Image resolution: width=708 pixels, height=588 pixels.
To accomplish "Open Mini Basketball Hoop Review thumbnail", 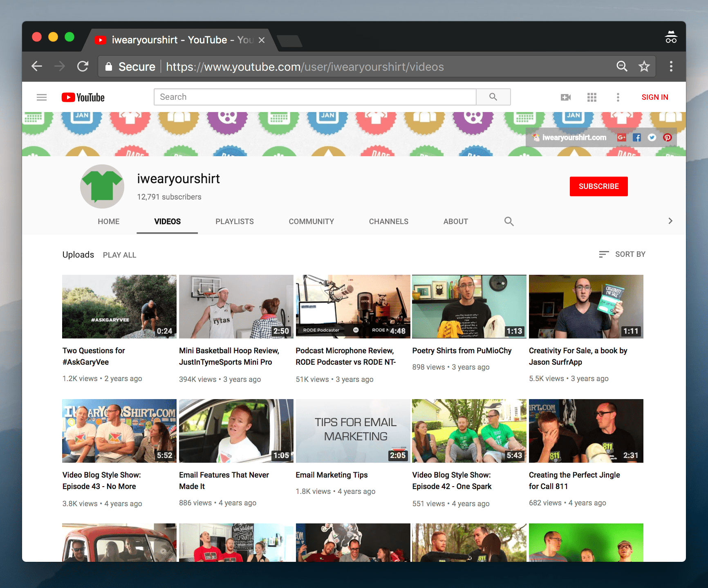I will point(236,307).
